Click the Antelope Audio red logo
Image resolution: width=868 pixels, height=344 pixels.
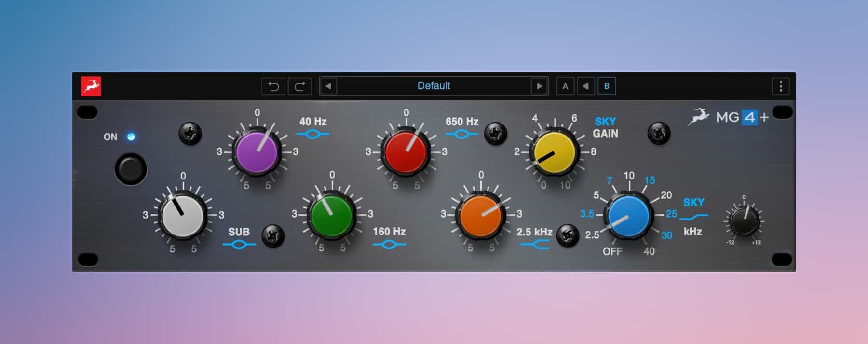click(x=91, y=86)
